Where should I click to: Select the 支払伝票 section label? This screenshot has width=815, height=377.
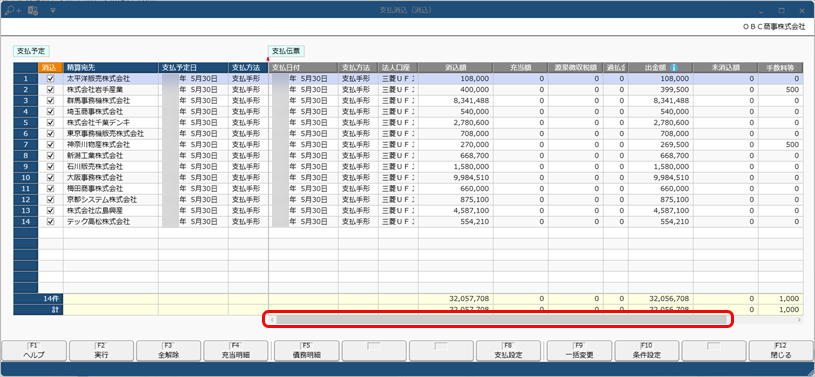286,51
